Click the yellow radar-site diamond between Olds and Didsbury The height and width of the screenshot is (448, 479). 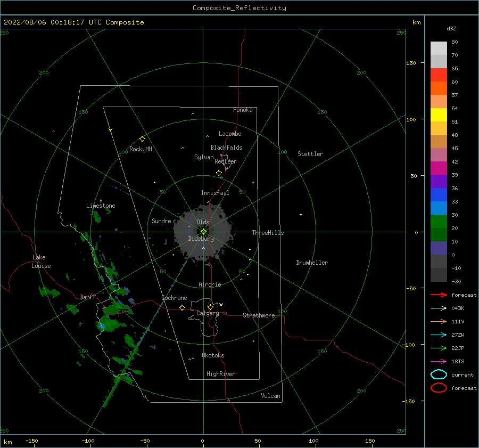203,232
